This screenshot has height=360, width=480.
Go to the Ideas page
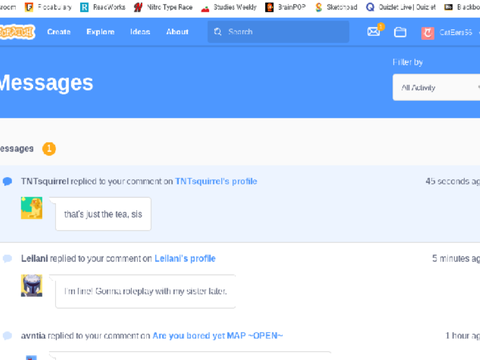(x=140, y=32)
